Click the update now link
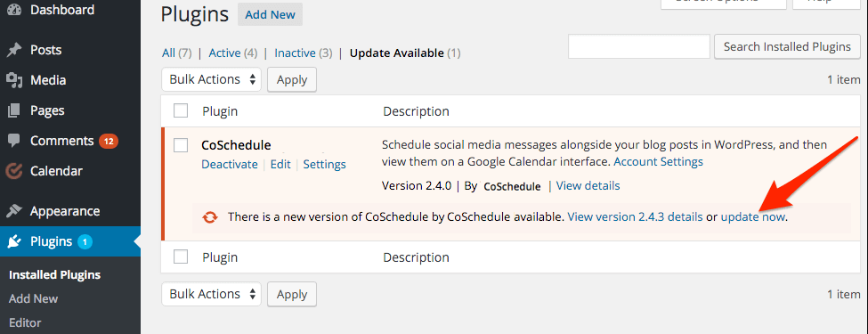The width and height of the screenshot is (868, 334). point(753,217)
